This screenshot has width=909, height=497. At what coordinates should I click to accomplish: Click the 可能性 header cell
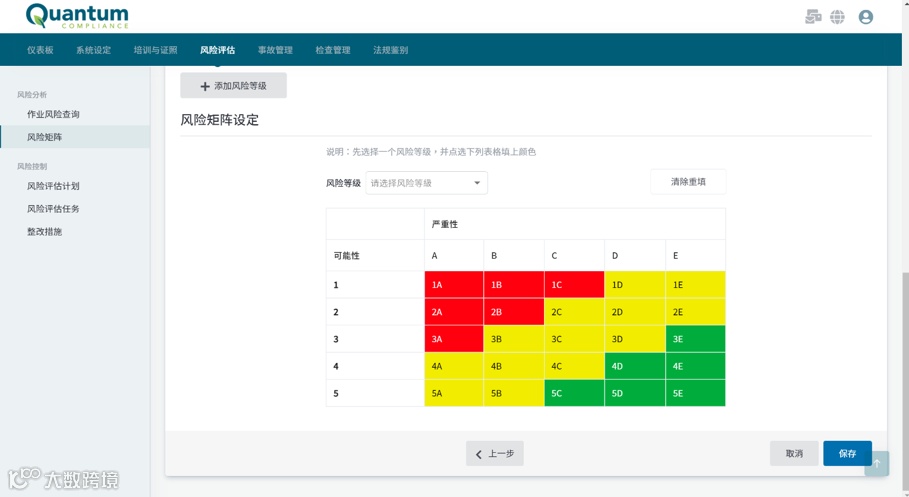(375, 256)
